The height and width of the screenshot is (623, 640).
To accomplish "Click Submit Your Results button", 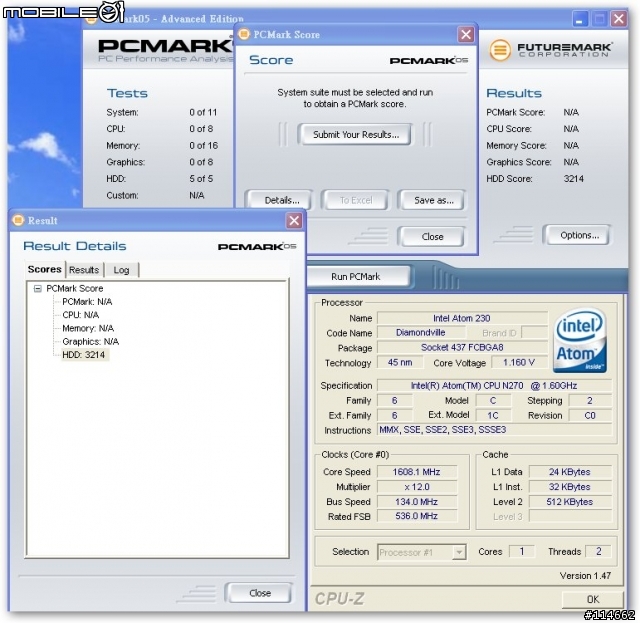I will tap(355, 134).
